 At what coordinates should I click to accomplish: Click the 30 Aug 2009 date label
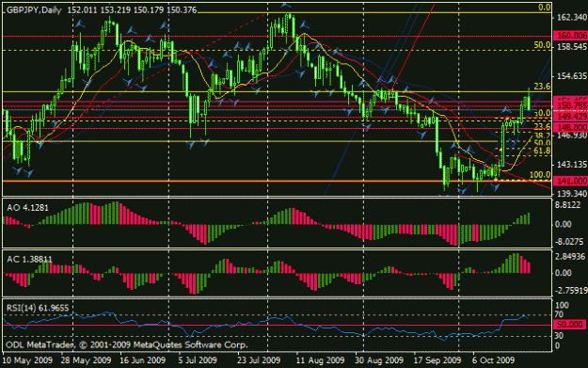[379, 360]
